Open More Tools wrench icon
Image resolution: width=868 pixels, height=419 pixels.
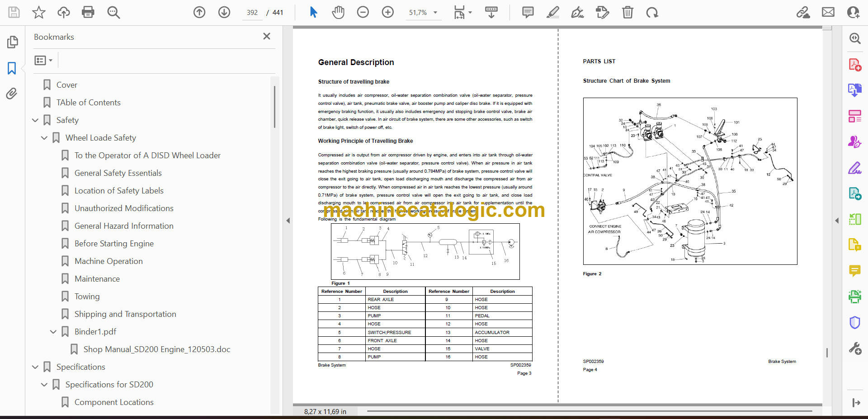coord(854,348)
